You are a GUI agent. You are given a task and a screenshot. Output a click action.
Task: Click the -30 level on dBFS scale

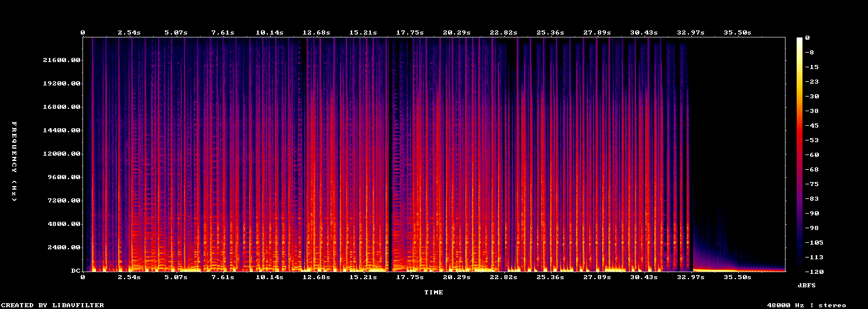click(x=810, y=96)
